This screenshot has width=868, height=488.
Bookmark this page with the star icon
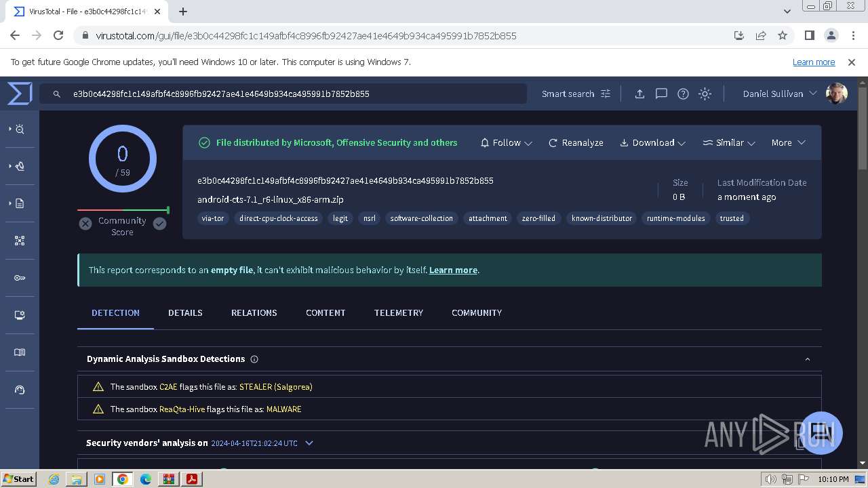coord(783,35)
